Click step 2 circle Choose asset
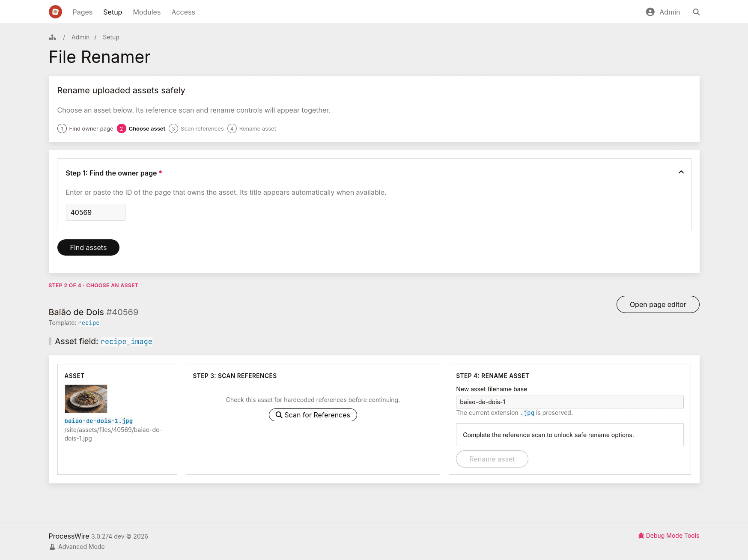Screen dimensions: 748x560 click(122, 128)
